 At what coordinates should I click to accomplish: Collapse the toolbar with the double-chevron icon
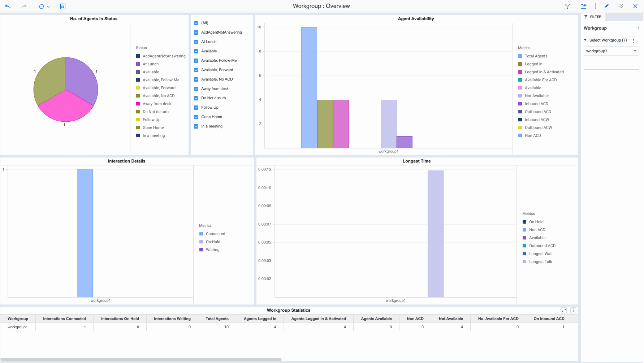click(621, 6)
